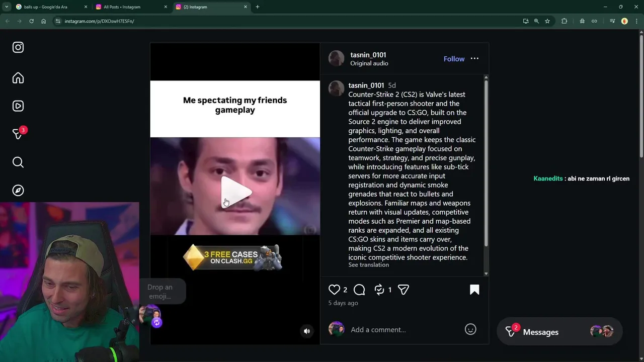Play the video with center play button
Image resolution: width=644 pixels, height=362 pixels.
tap(235, 192)
